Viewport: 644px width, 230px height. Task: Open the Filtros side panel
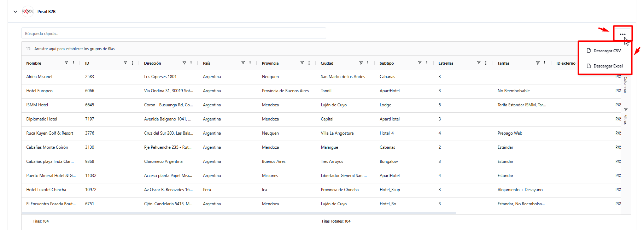point(625,117)
